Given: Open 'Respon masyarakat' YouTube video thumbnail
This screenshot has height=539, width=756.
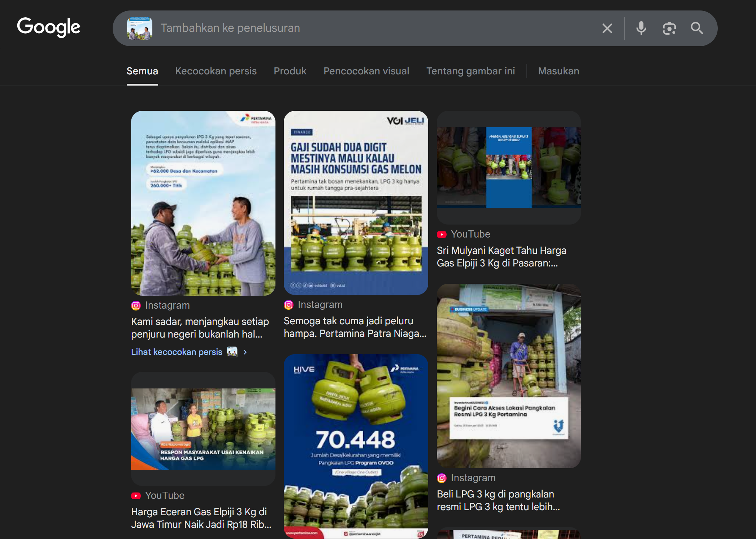Looking at the screenshot, I should tap(203, 429).
